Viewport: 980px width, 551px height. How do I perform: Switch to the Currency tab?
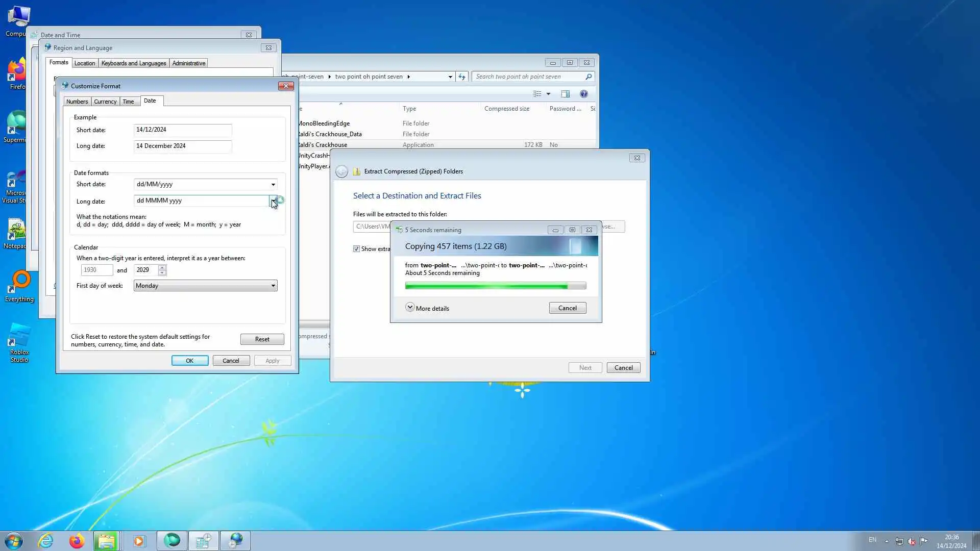pyautogui.click(x=105, y=102)
